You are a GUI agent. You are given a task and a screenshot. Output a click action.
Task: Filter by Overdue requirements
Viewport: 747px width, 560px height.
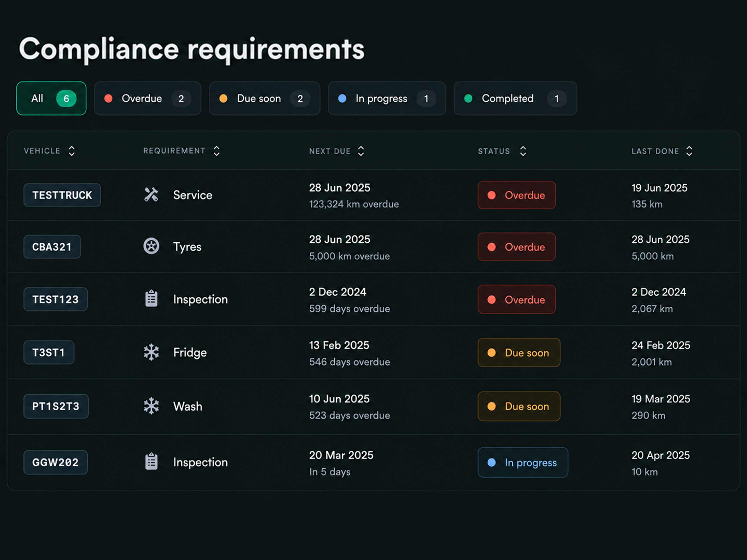click(148, 98)
